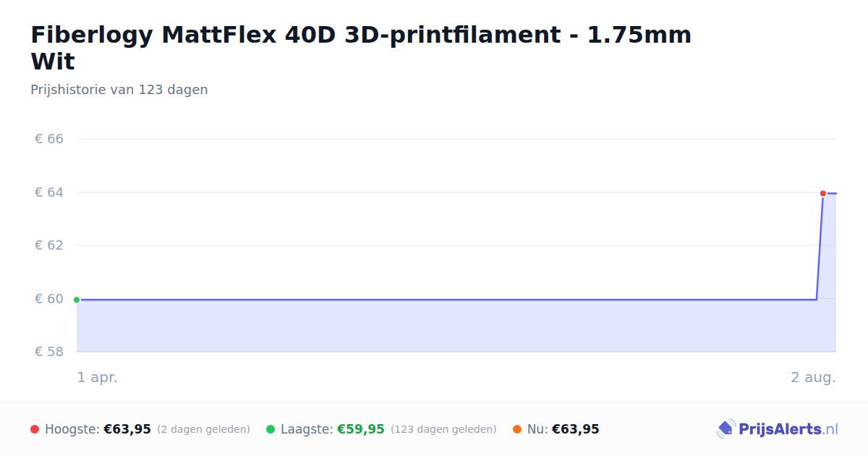The image size is (868, 456).
Task: Click the € 64 axis label
Action: 49,192
